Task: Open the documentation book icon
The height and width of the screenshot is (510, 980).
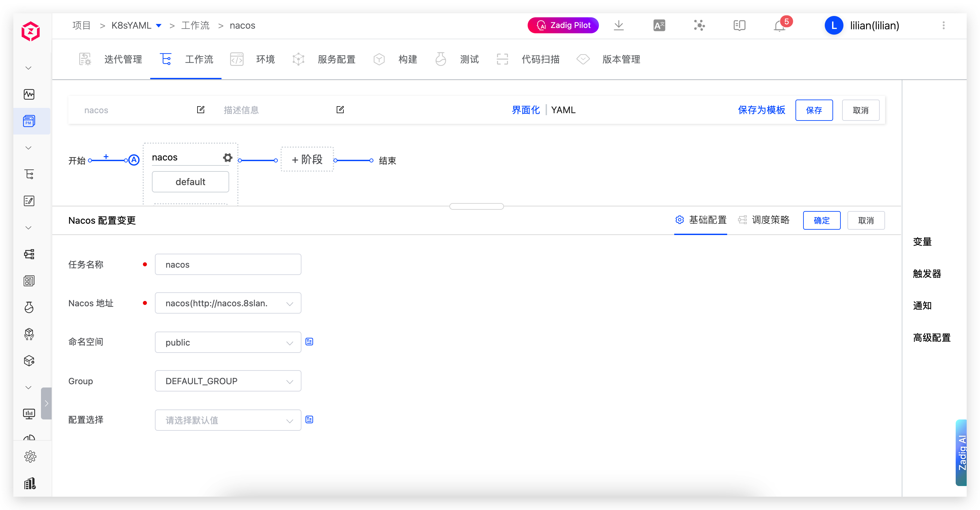Action: click(739, 26)
